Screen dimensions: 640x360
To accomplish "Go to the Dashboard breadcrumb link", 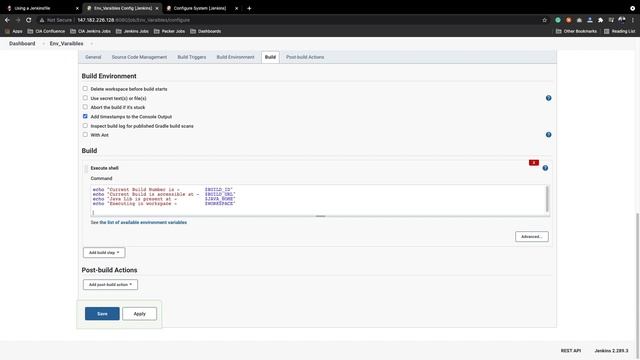I will pyautogui.click(x=22, y=44).
